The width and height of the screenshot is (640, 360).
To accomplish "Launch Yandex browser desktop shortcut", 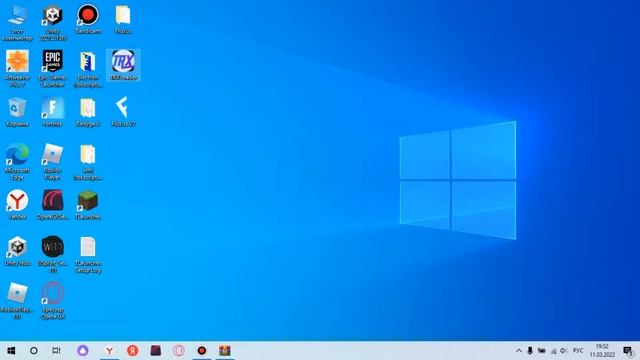I will pyautogui.click(x=17, y=205).
